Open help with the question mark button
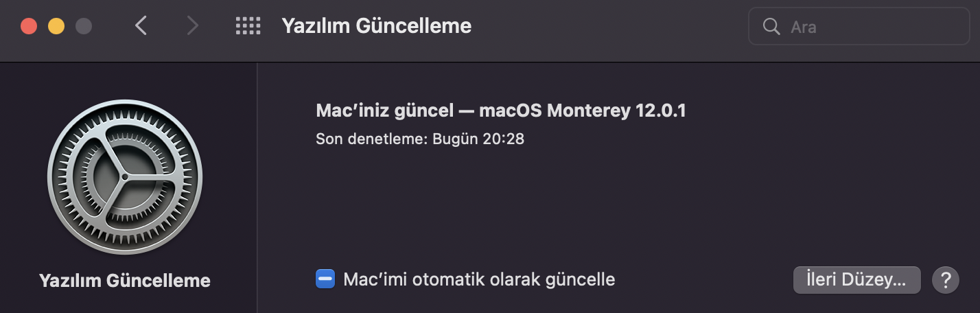 [945, 279]
